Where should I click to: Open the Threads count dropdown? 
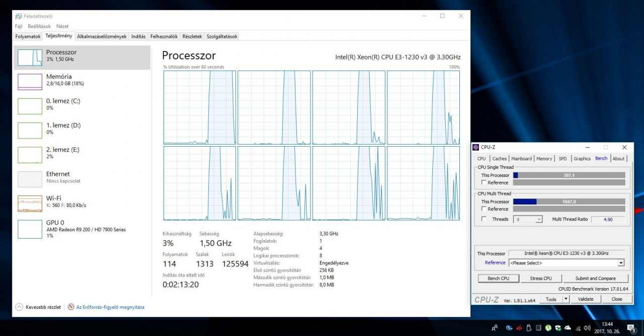[528, 219]
